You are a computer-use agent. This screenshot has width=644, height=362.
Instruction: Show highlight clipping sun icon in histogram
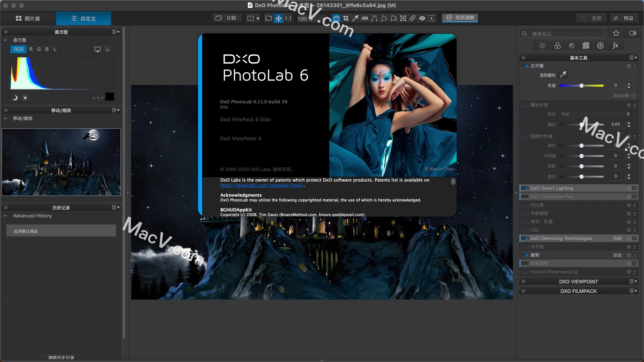[25, 98]
